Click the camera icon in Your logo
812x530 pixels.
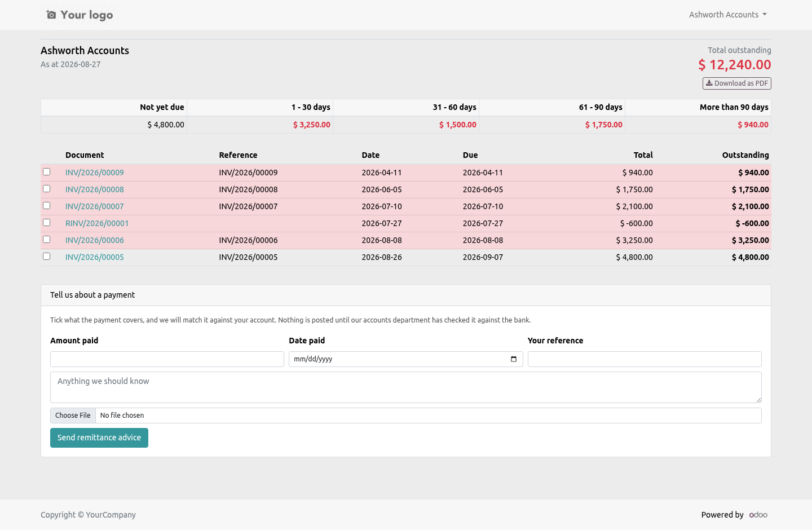click(x=51, y=15)
